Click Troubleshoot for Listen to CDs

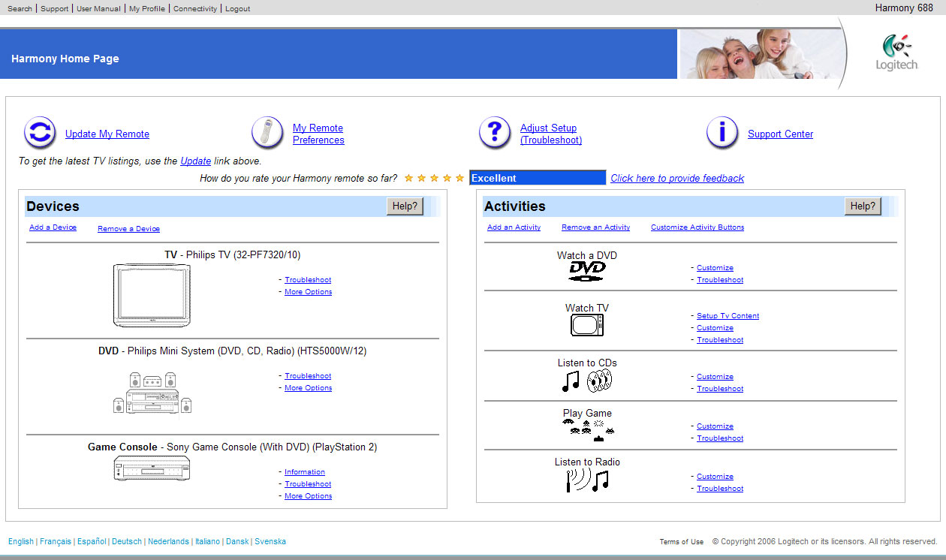pyautogui.click(x=720, y=389)
